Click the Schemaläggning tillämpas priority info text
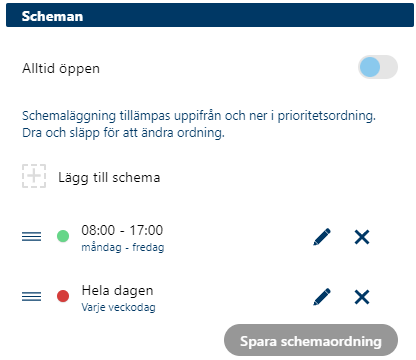Screen dimensions: 416x360 point(199,116)
